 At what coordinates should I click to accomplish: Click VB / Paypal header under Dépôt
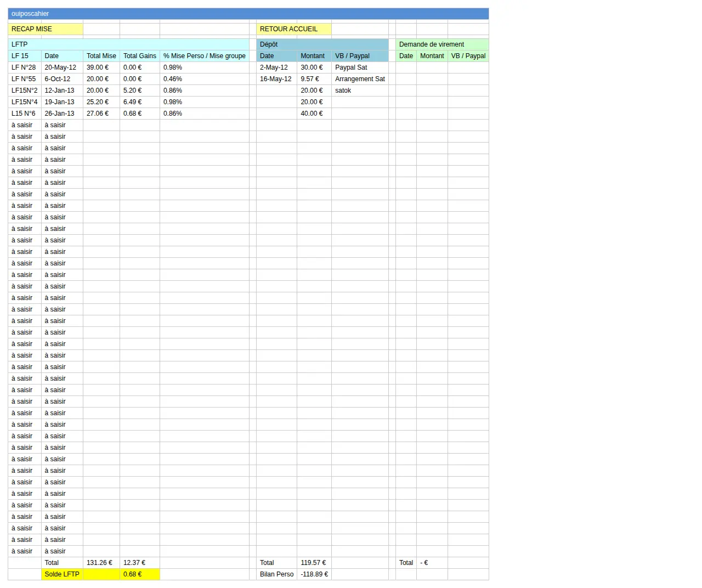[x=360, y=56]
